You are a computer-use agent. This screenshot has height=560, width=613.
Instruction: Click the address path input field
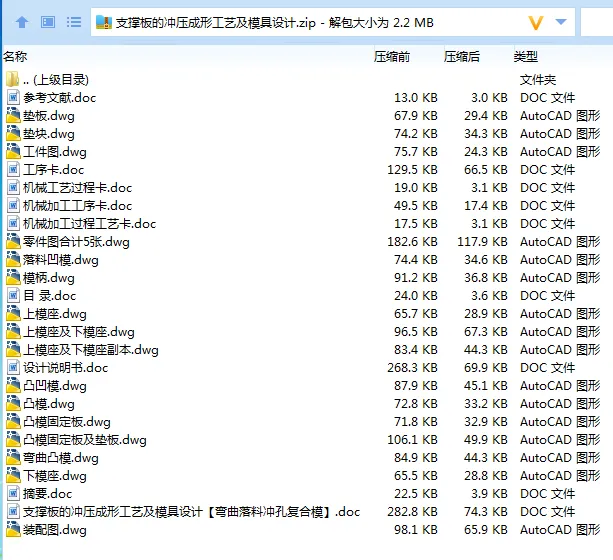click(x=333, y=22)
